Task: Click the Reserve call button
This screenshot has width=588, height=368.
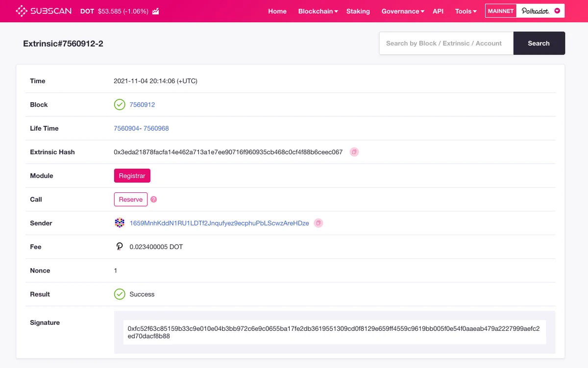Action: [131, 200]
